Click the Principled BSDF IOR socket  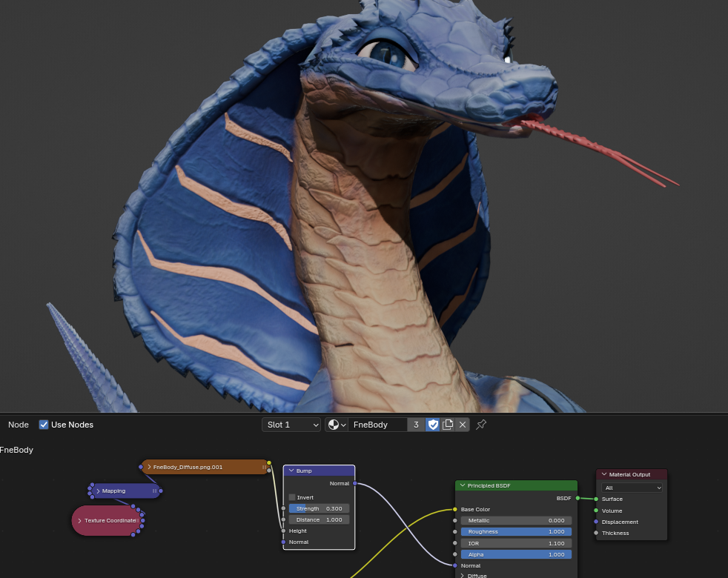pyautogui.click(x=455, y=543)
